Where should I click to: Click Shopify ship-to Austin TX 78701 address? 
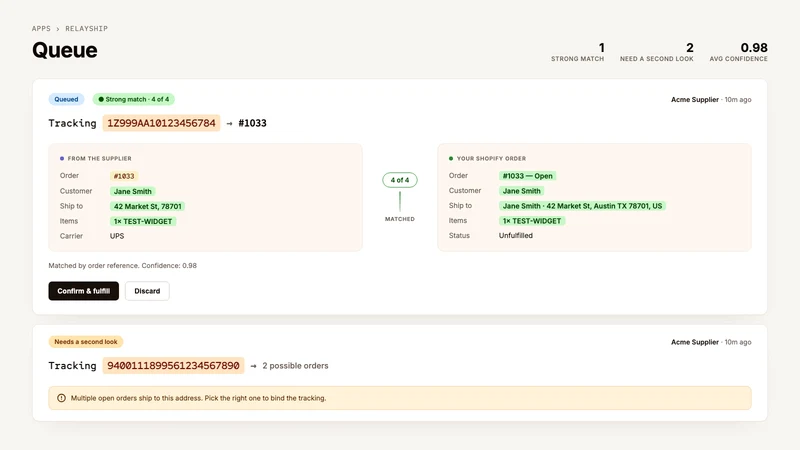(x=582, y=206)
